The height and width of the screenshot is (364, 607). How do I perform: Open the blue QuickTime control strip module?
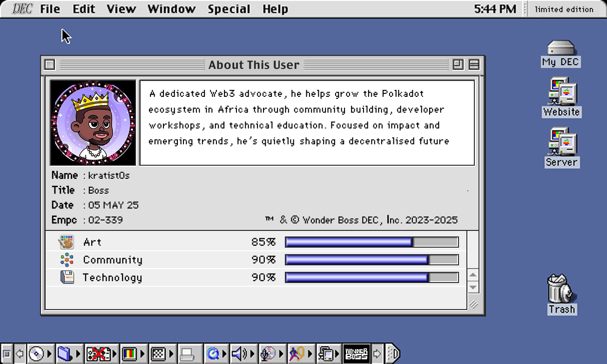[216, 354]
